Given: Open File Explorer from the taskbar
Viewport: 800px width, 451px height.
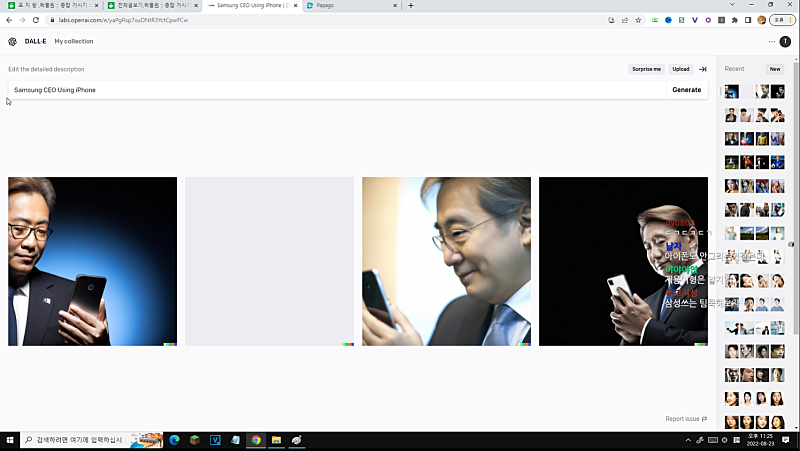Looking at the screenshot, I should tap(277, 440).
